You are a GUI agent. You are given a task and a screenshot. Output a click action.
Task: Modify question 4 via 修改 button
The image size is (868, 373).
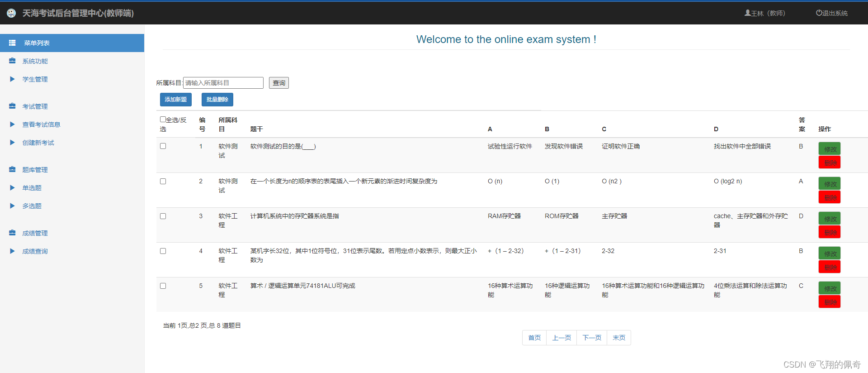830,253
